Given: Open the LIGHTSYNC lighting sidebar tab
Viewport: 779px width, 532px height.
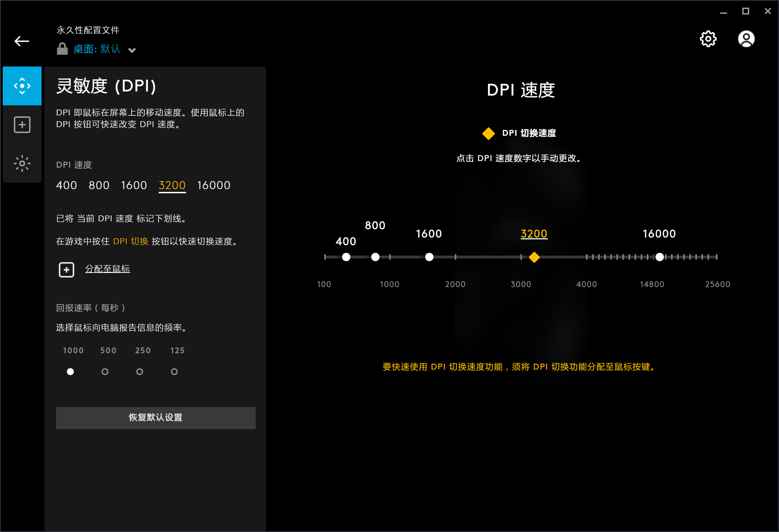Looking at the screenshot, I should click(22, 163).
